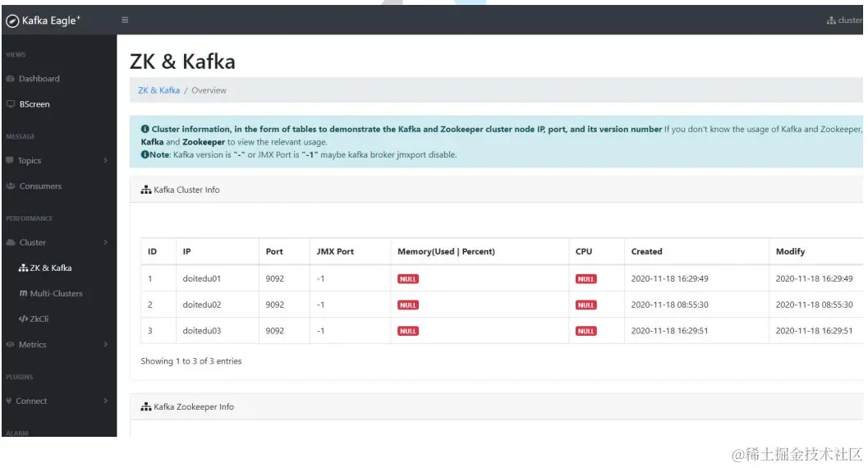Click the Multi-Clusters icon
Image resolution: width=868 pixels, height=468 pixels.
click(23, 293)
